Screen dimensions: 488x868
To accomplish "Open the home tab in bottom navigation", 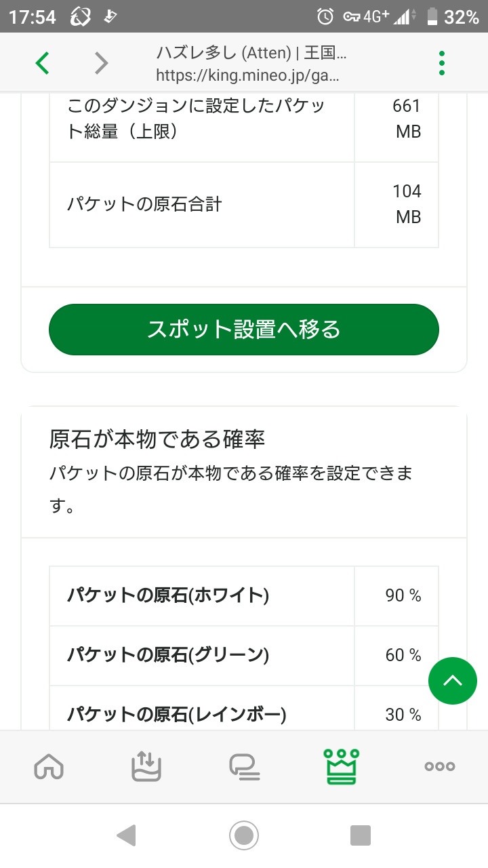I will click(x=49, y=767).
